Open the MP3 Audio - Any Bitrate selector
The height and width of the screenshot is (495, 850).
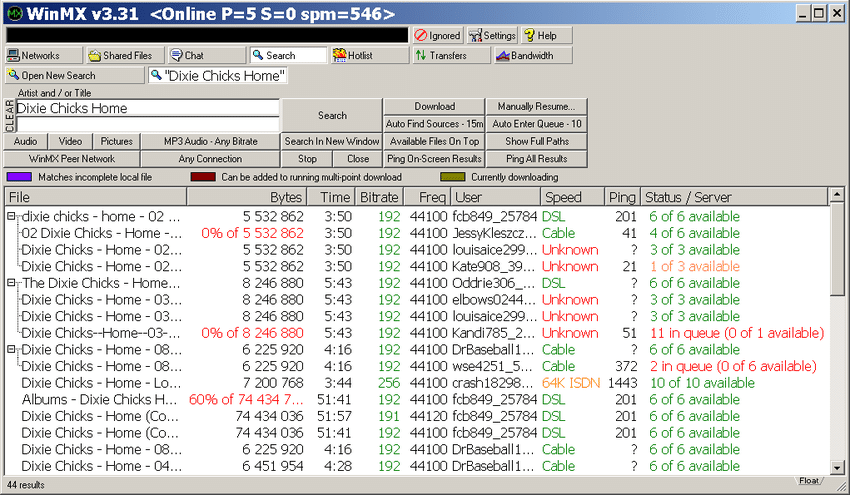[210, 141]
